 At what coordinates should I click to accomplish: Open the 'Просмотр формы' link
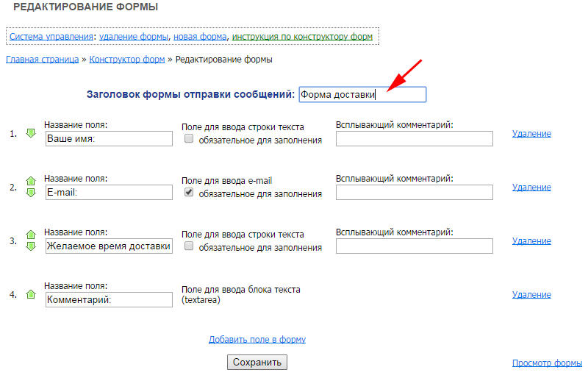(547, 363)
